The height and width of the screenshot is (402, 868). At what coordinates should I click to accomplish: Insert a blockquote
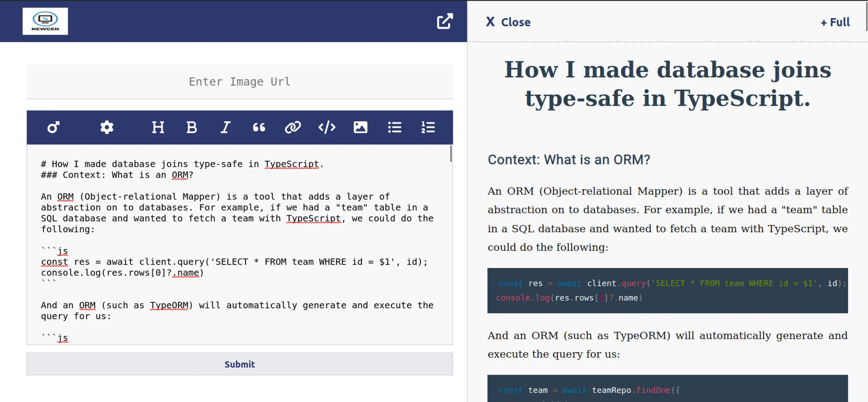coord(259,127)
